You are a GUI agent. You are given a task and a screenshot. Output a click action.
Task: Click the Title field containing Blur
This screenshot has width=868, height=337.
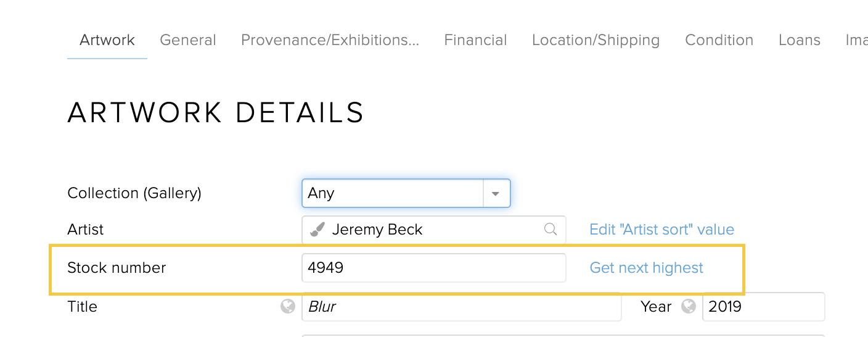[x=462, y=307]
